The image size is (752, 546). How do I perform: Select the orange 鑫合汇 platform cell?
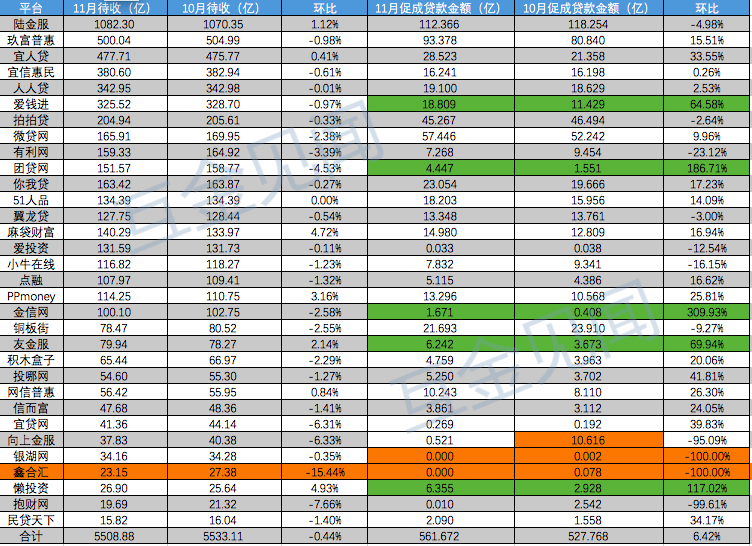click(x=31, y=472)
